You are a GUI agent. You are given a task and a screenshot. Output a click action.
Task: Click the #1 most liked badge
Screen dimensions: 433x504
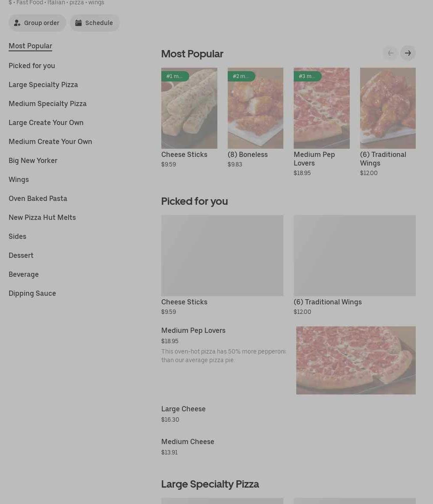point(175,76)
